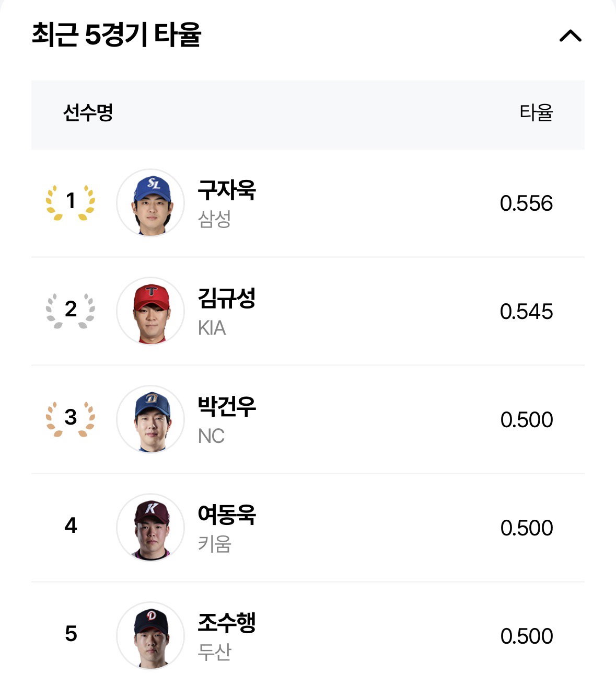
Task: Open 조수행 player profile photo
Action: point(150,635)
